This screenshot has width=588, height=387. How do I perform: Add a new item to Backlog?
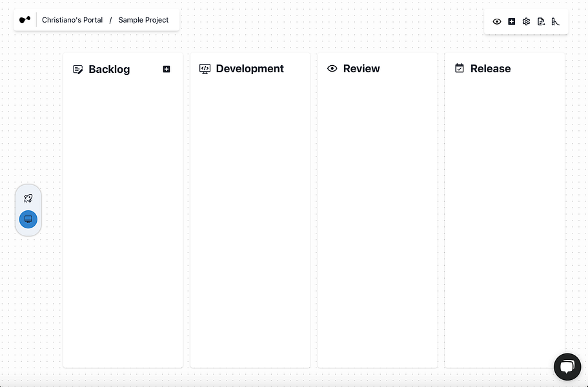coord(167,69)
